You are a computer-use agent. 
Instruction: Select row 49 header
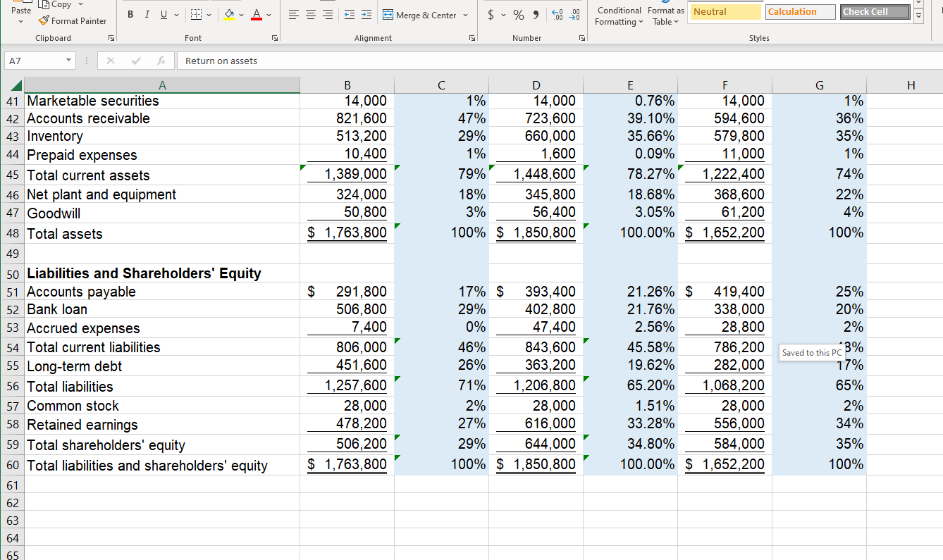pos(13,253)
